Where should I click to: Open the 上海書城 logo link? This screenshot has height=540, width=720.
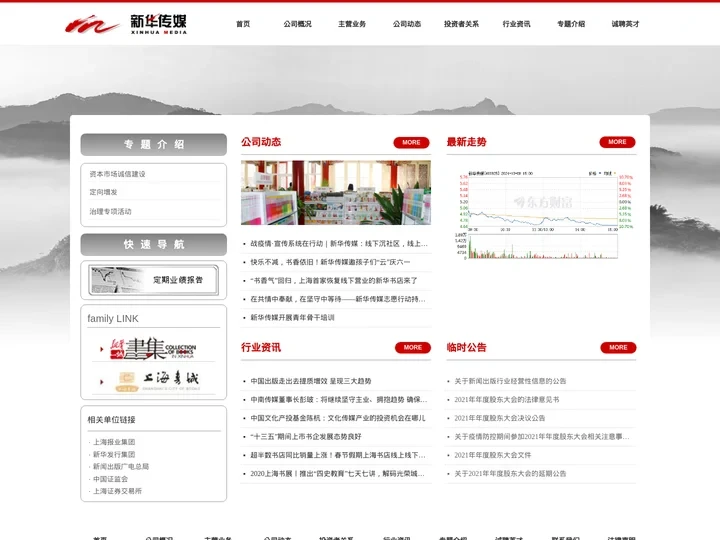[x=158, y=381]
